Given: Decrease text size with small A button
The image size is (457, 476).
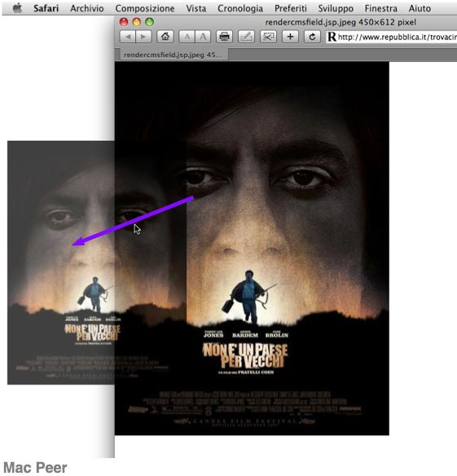Looking at the screenshot, I should (x=187, y=37).
